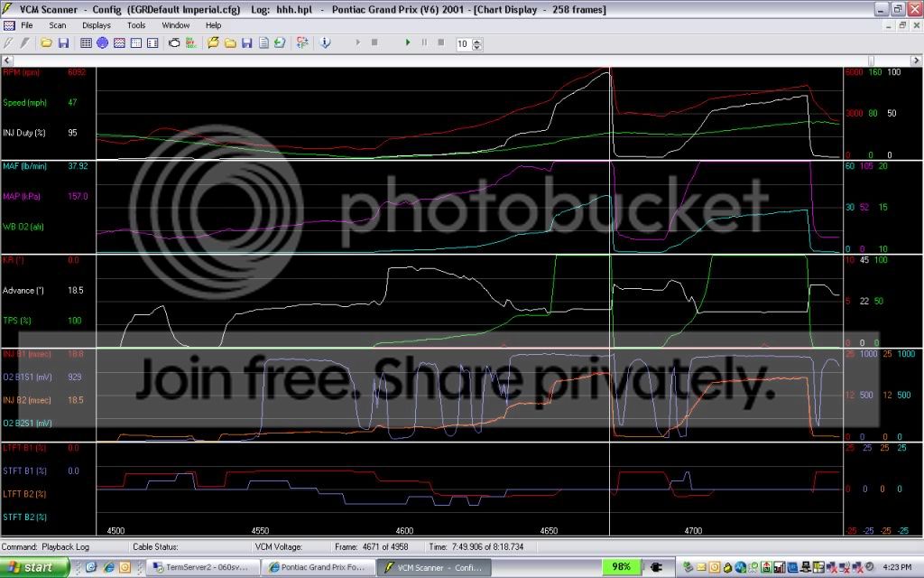Increase playback speed with up arrow
The image size is (924, 578).
click(477, 40)
